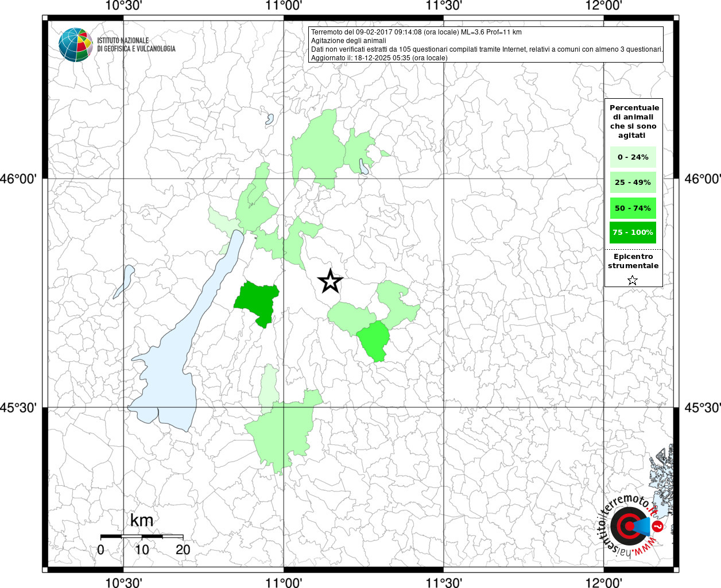
Task: Click the '20' value on scale bar
Action: 183,550
